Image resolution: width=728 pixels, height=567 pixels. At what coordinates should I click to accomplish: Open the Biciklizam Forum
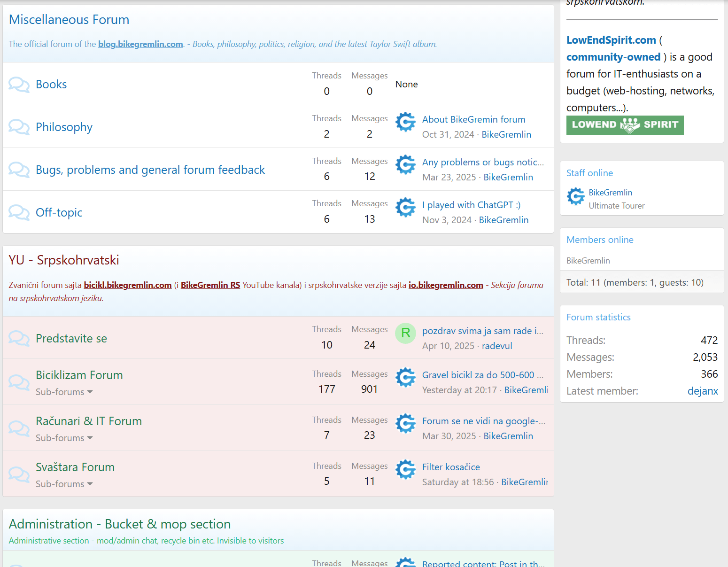(79, 375)
